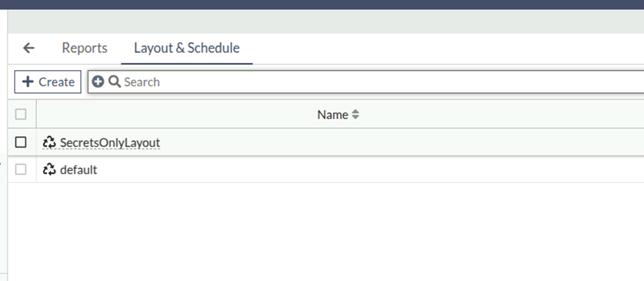Switch to the Reports tab

[85, 48]
